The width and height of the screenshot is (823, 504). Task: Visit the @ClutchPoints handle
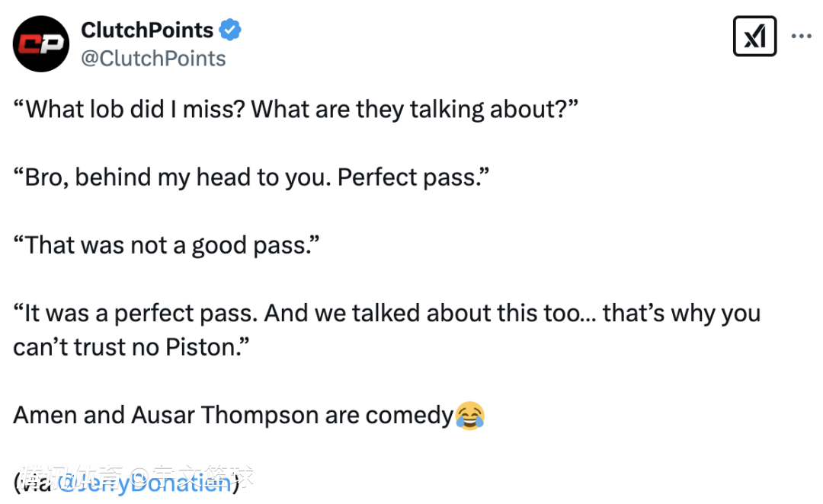153,59
